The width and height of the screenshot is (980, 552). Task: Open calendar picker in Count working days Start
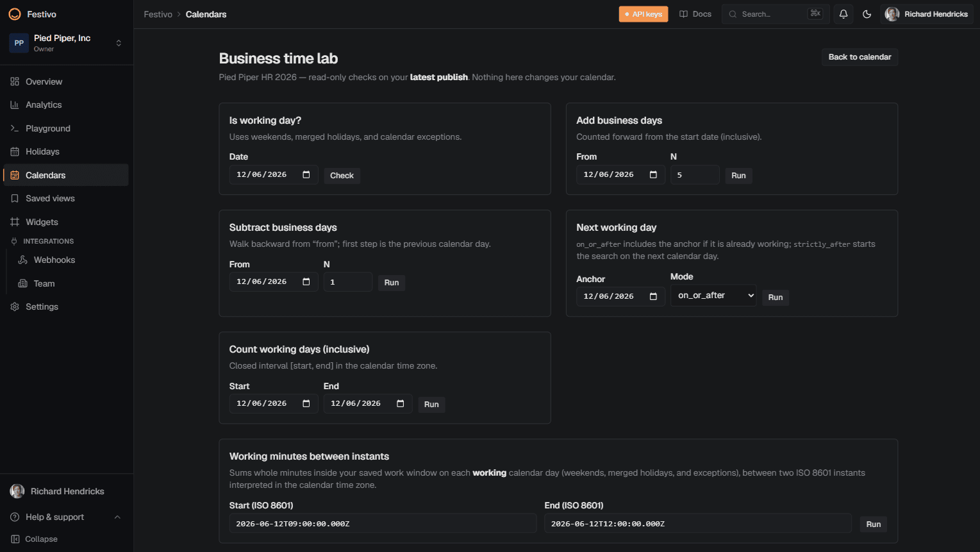[x=306, y=403]
